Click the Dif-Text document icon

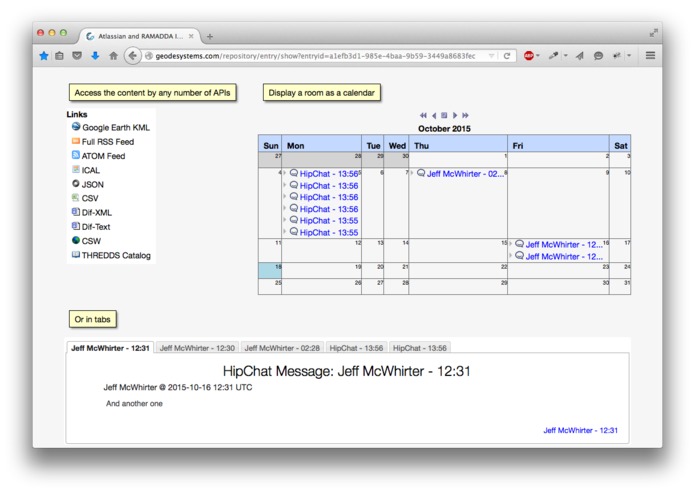click(76, 226)
